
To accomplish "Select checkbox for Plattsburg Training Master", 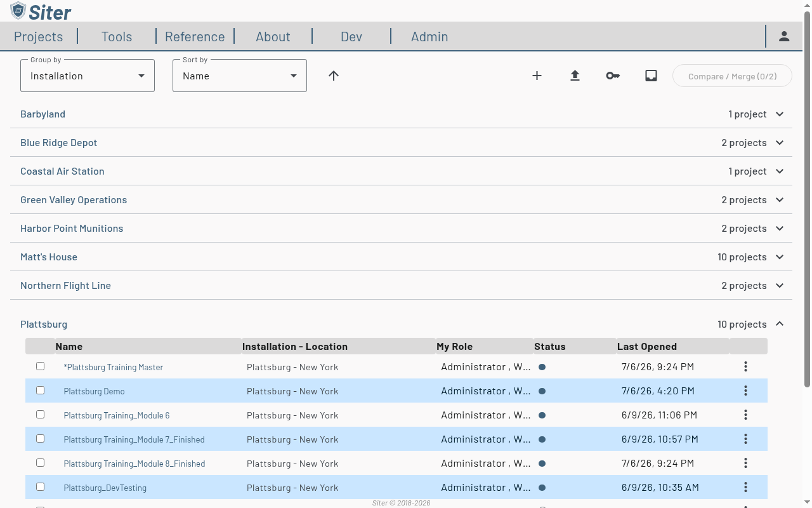I will pos(40,366).
